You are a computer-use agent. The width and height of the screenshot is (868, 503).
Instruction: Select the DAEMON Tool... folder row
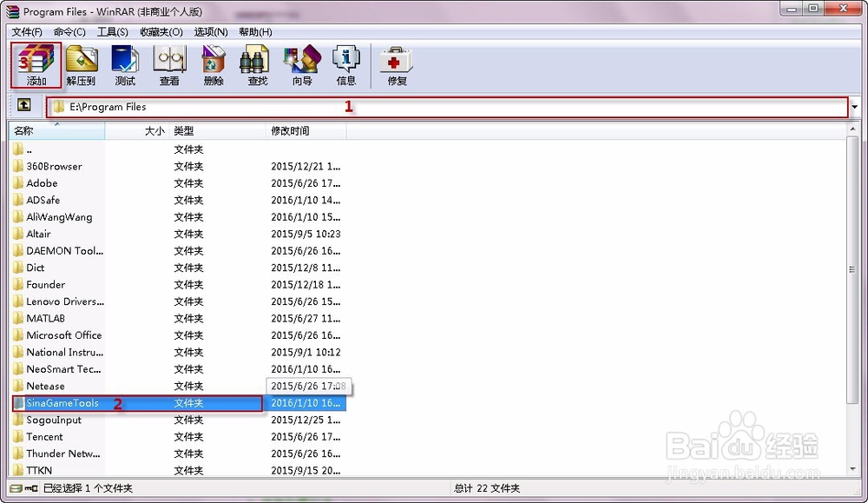coord(177,250)
